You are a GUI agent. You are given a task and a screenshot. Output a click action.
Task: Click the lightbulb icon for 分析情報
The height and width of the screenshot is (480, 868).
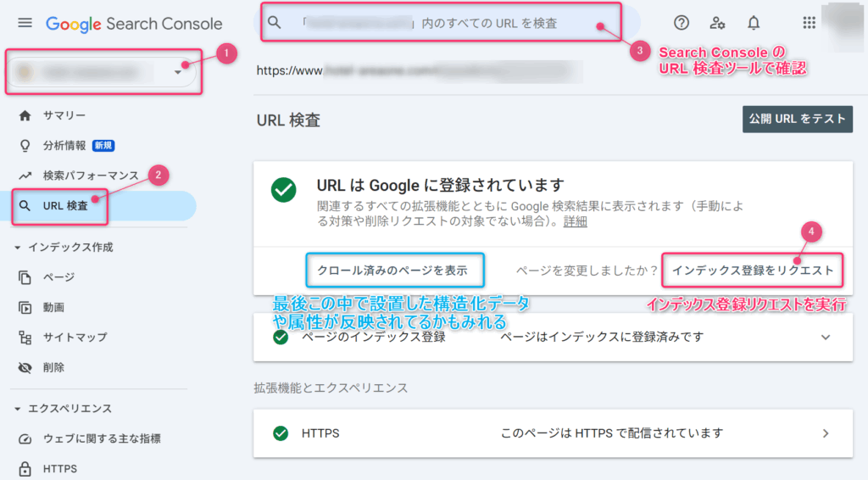25,146
